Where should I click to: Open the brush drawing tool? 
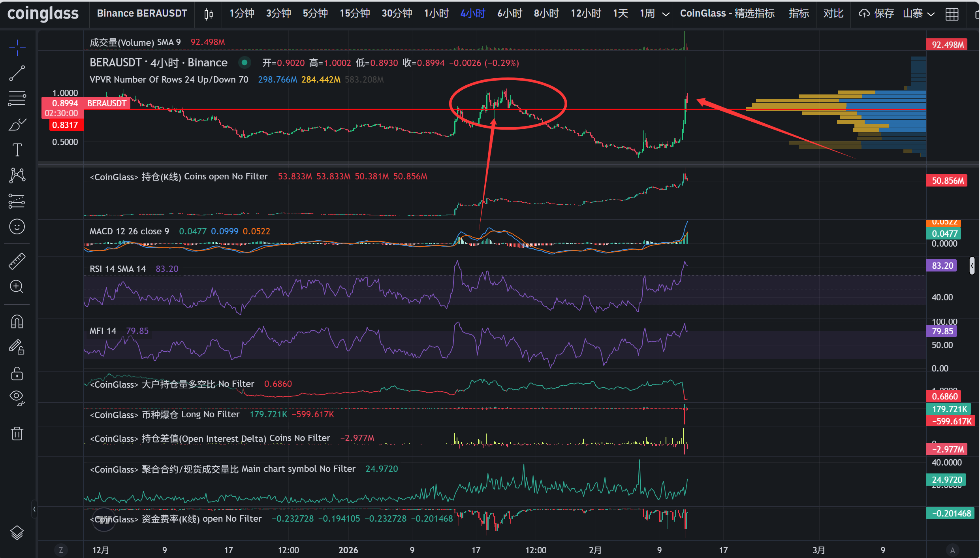[x=17, y=125]
